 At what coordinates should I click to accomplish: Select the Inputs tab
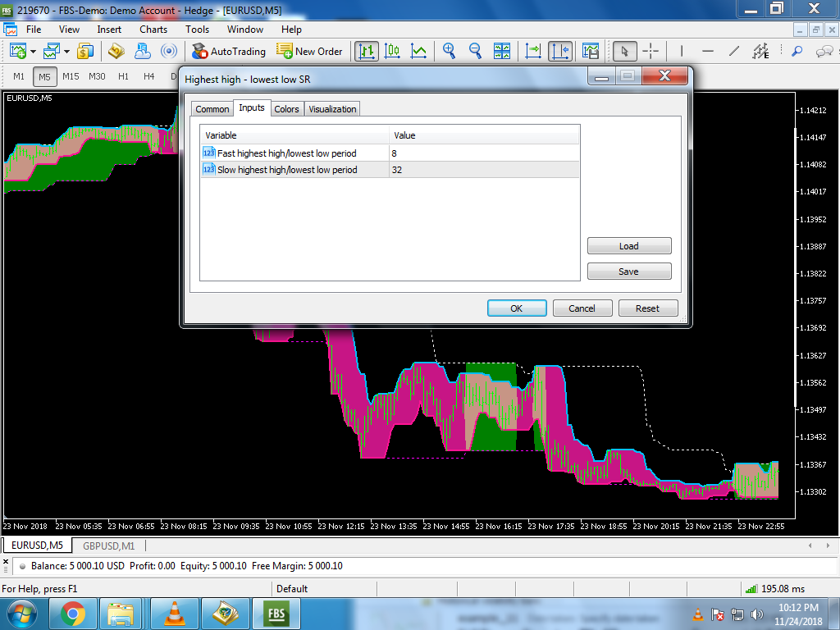[x=252, y=107]
